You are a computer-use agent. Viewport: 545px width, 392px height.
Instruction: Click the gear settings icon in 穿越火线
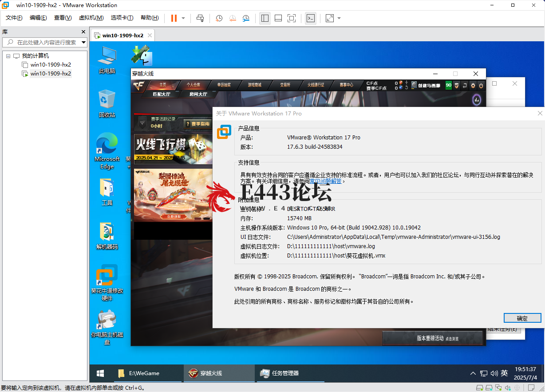tap(473, 85)
